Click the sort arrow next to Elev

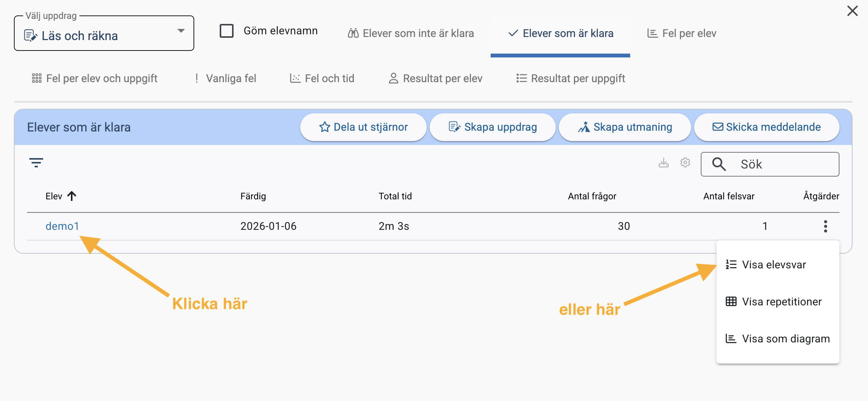(x=72, y=196)
